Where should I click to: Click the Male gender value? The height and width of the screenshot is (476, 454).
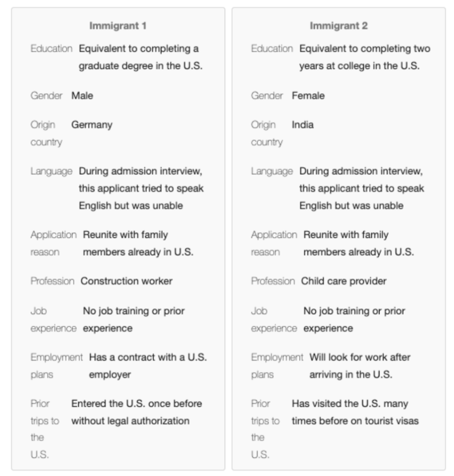[82, 96]
